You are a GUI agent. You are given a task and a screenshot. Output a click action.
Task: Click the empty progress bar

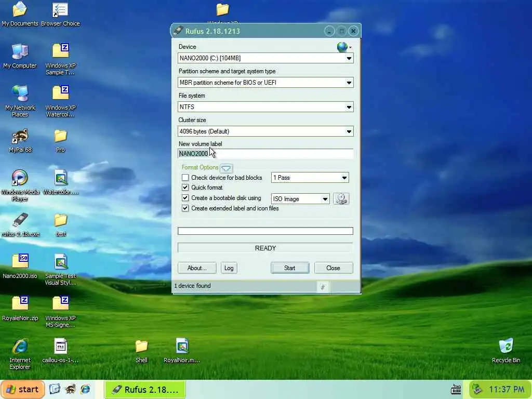(265, 231)
